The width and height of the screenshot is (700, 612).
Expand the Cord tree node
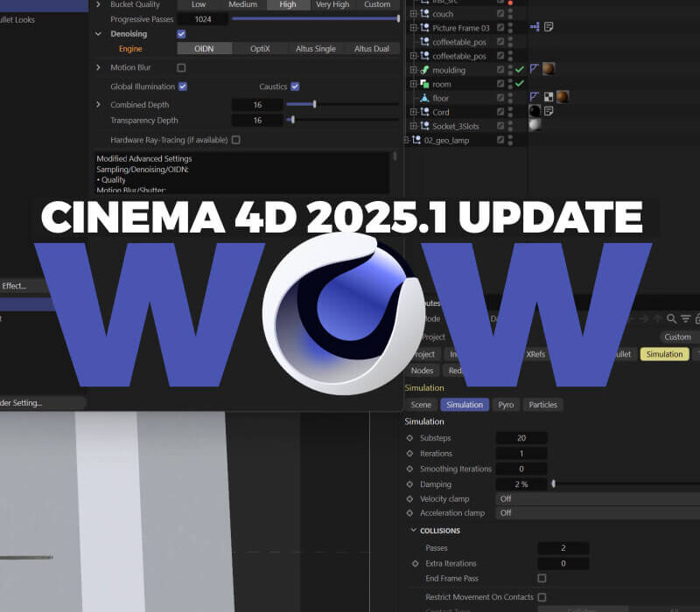coord(413,112)
